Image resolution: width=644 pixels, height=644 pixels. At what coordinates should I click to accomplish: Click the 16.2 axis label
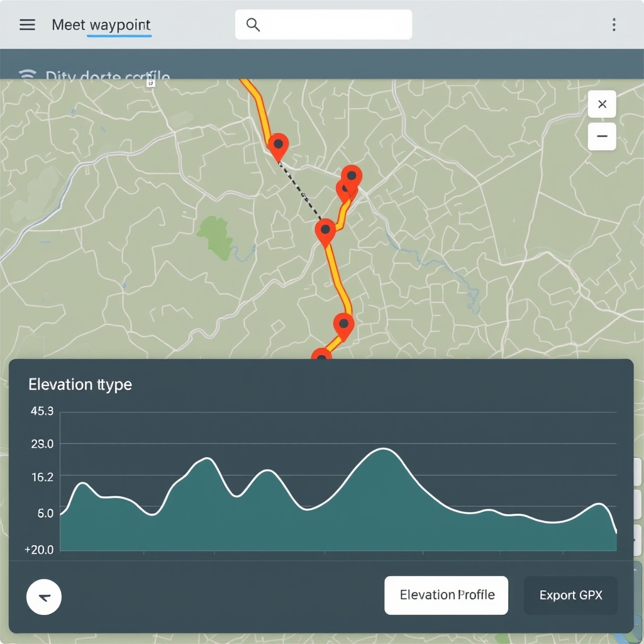(x=42, y=477)
